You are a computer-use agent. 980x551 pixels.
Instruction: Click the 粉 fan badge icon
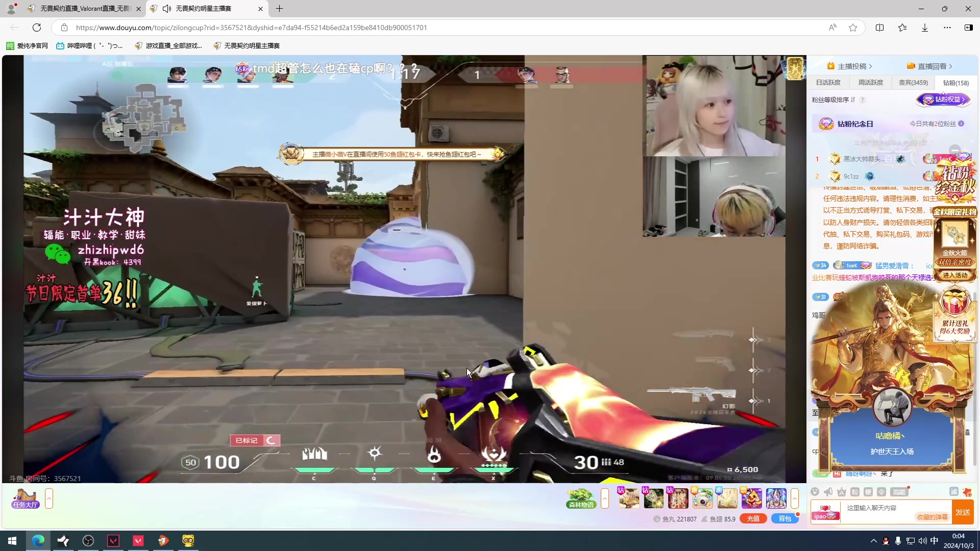coord(855,492)
